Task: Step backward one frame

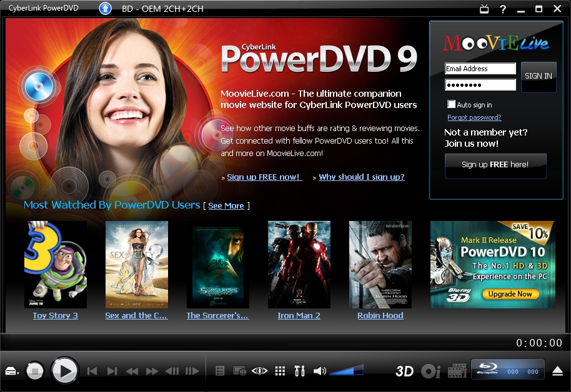Action: tap(172, 371)
